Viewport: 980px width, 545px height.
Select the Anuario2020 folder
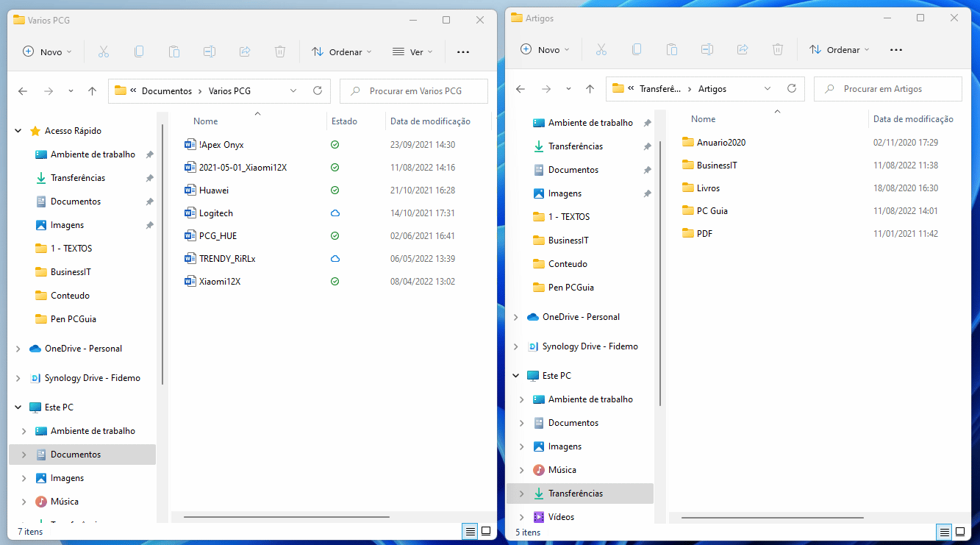pos(714,143)
